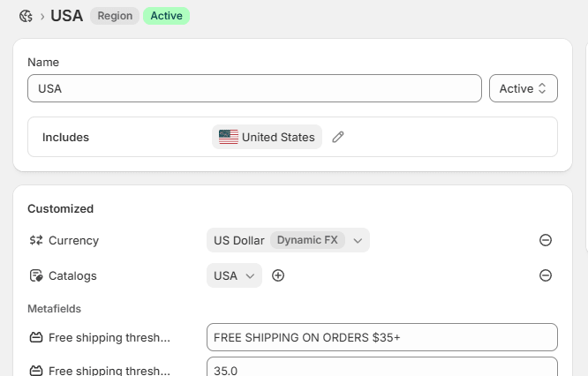Image resolution: width=588 pixels, height=376 pixels.
Task: Click the pencil icon beside United States
Action: [x=338, y=137]
